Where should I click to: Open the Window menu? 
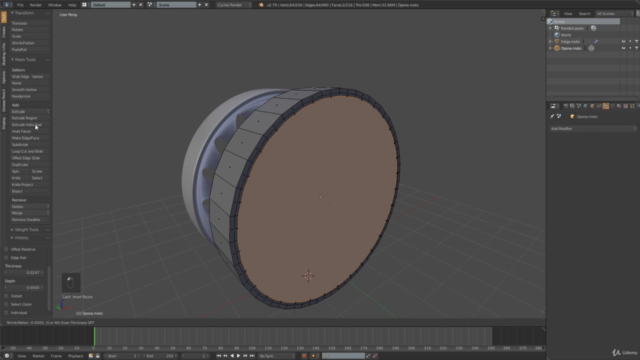point(55,5)
